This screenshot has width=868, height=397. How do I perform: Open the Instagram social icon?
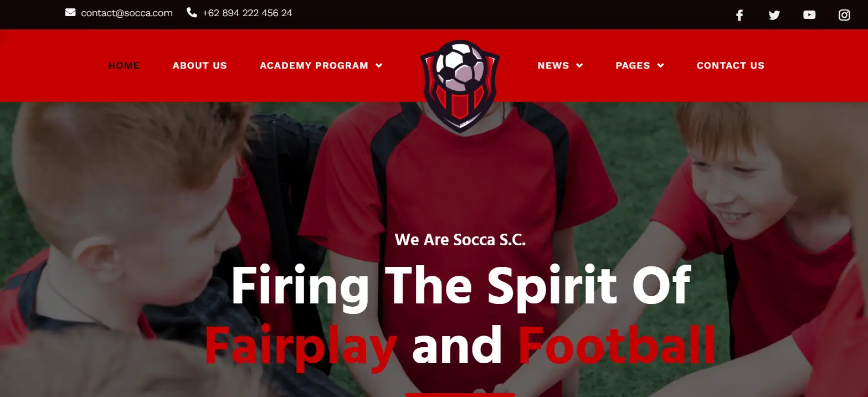pyautogui.click(x=844, y=15)
